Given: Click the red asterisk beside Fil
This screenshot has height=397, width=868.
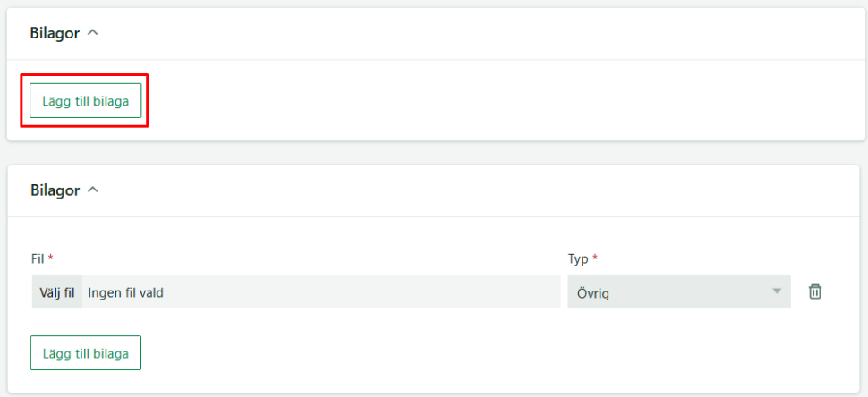Looking at the screenshot, I should pyautogui.click(x=51, y=258).
